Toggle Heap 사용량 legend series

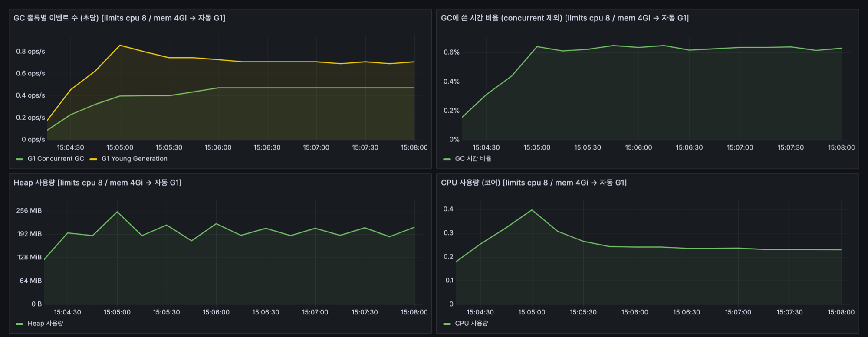click(x=46, y=323)
